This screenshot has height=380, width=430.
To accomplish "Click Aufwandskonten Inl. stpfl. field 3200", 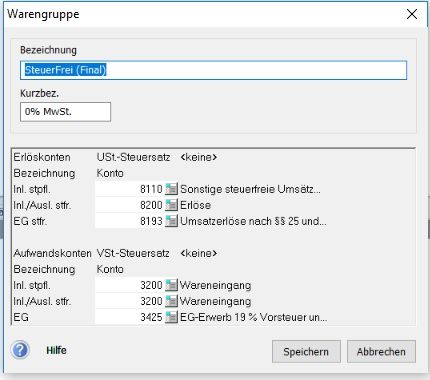I will click(x=130, y=285).
